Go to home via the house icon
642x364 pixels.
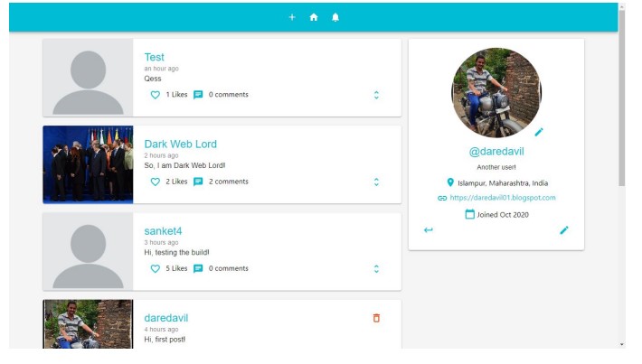314,17
